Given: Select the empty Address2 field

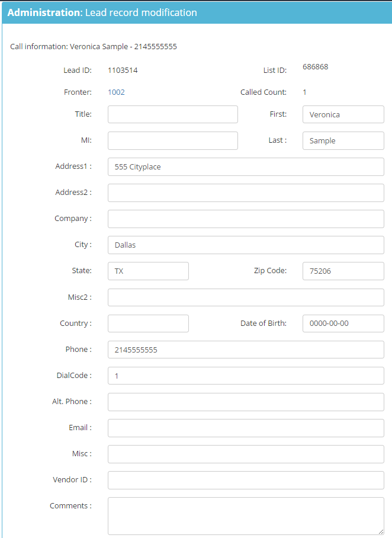Looking at the screenshot, I should click(246, 193).
